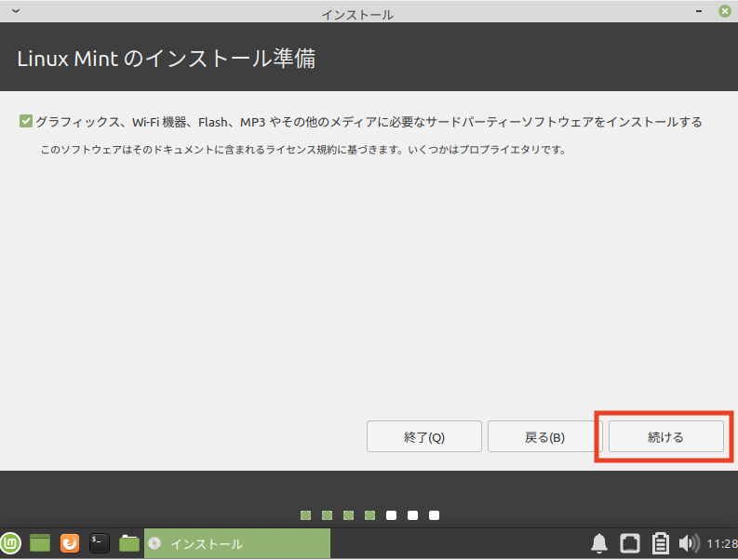Open the file manager folder icon

click(x=129, y=543)
